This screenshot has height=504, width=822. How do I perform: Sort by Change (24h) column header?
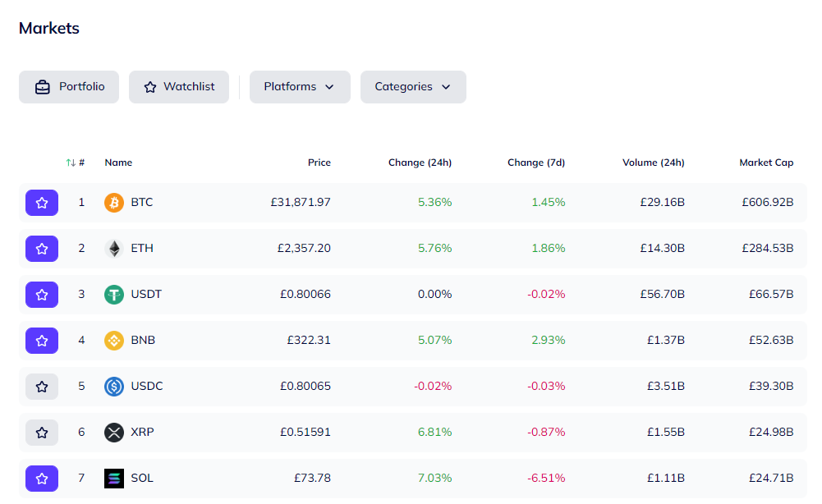click(420, 163)
